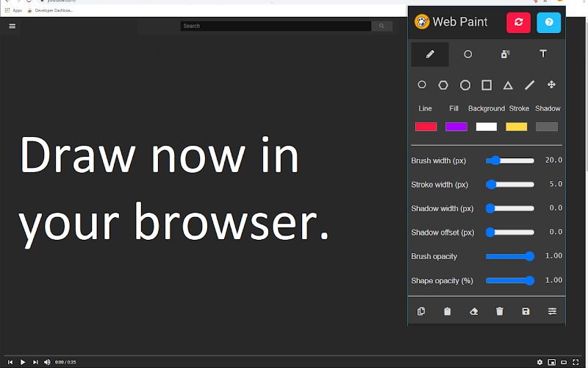Enter fullscreen video mode

pos(576,362)
